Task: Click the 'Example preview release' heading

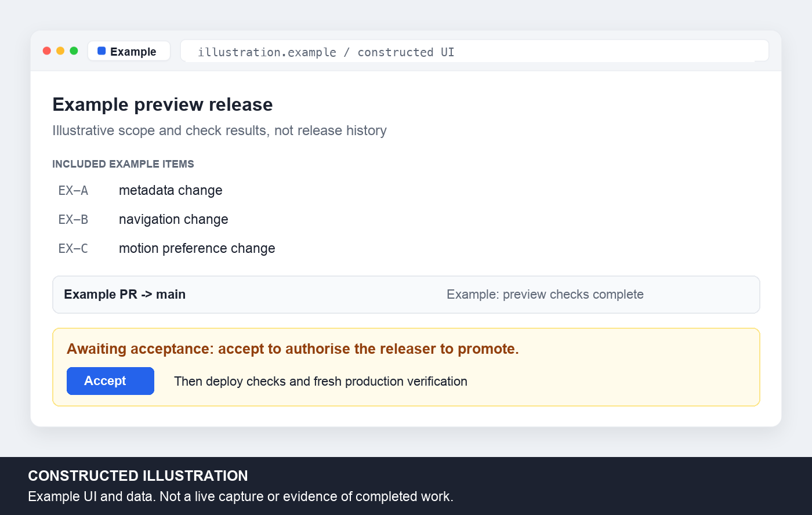Action: [162, 104]
